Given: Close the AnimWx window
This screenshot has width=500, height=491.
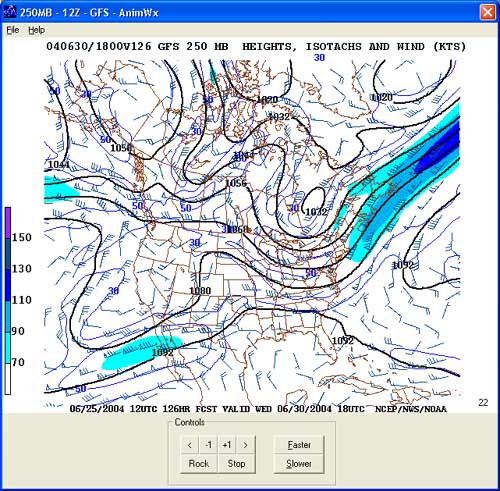Looking at the screenshot, I should click(487, 12).
